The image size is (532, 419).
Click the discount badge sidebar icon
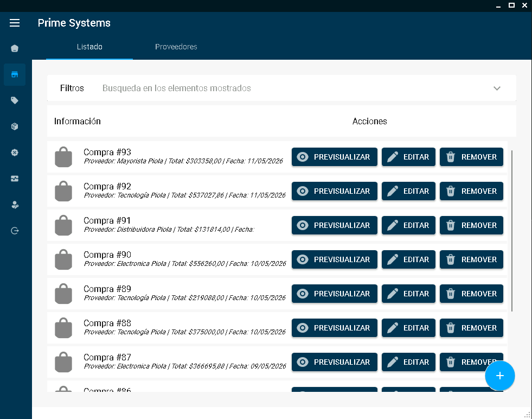[x=15, y=153]
